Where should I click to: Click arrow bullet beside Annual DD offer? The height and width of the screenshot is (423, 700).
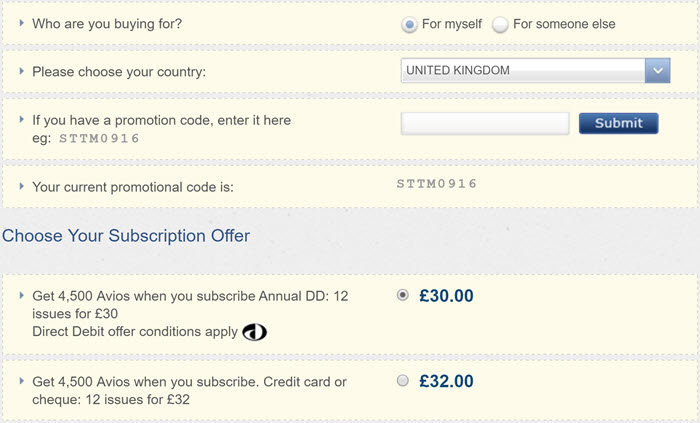21,295
